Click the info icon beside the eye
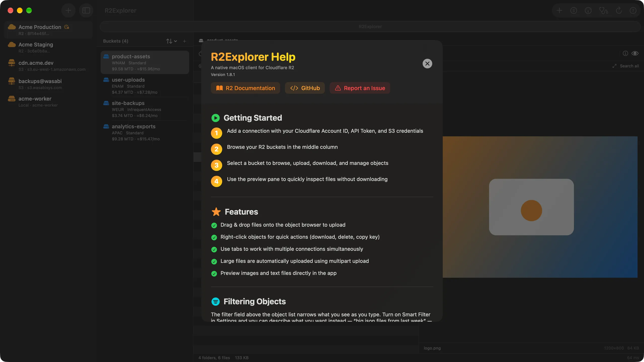Screen dimensions: 644x362 pos(625,53)
